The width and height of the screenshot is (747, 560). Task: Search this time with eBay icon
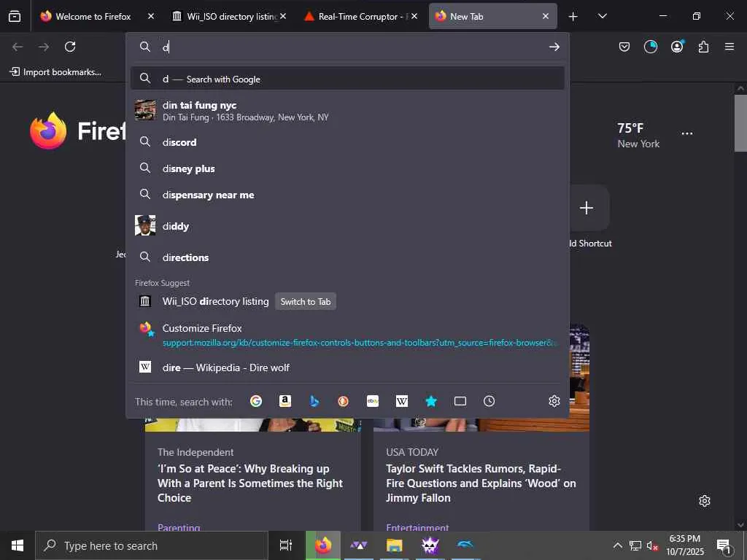(x=373, y=402)
